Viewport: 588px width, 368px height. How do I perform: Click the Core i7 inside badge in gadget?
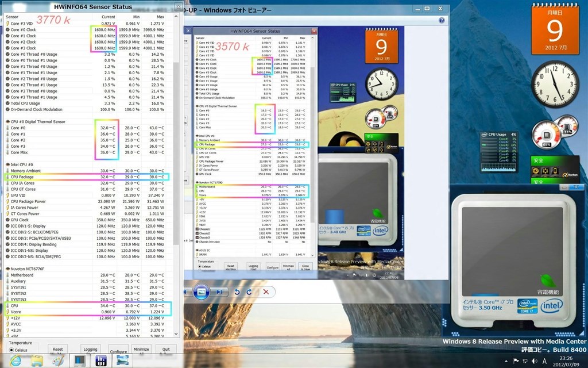528,306
